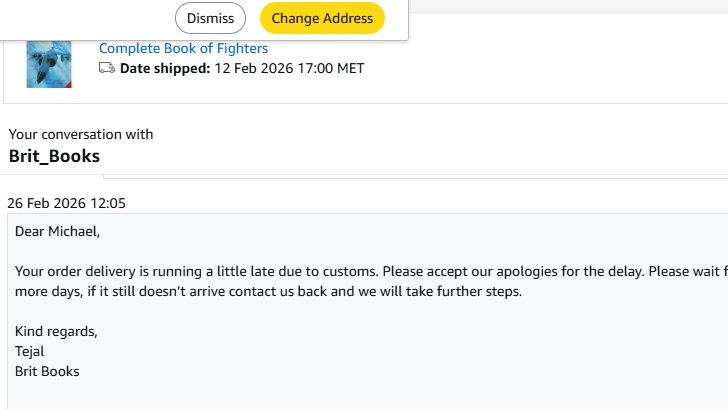Click the 12 Feb 2026 17:00 MET shipped time
The width and height of the screenshot is (728, 409).
tap(290, 68)
